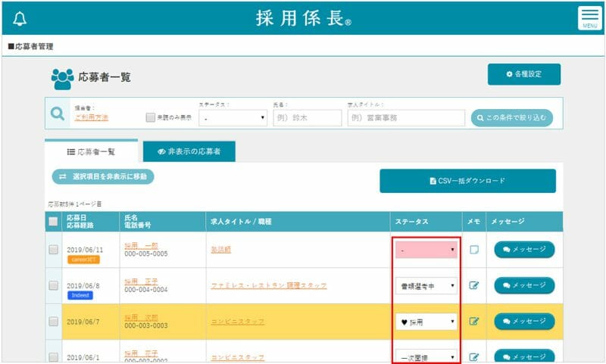
Task: Open the 採用 status dropdown
Action: click(426, 322)
